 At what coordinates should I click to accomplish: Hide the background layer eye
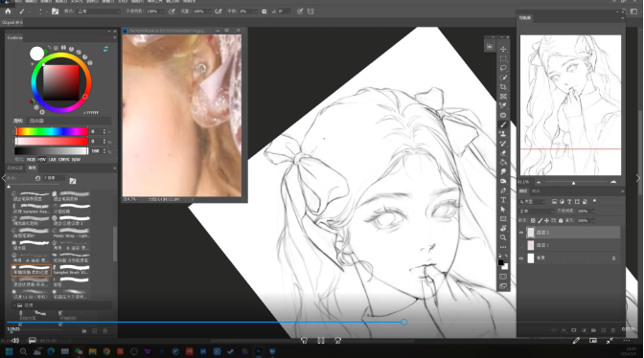click(x=521, y=257)
